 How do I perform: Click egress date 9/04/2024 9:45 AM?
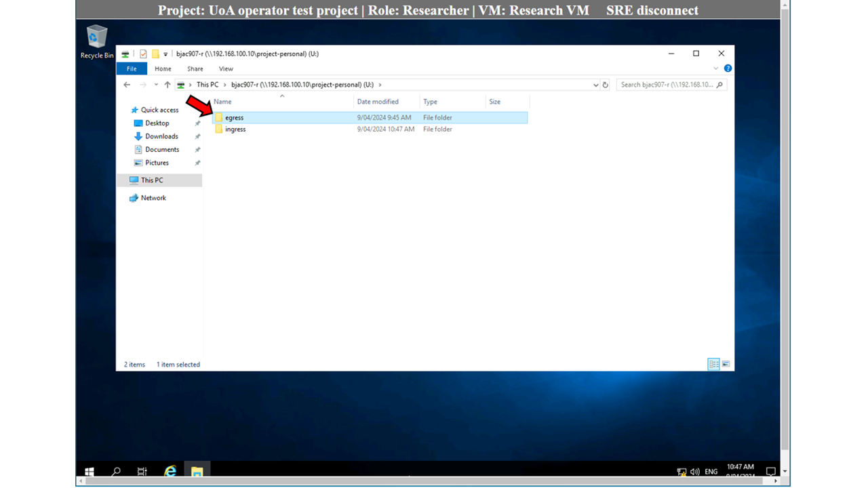pyautogui.click(x=384, y=117)
